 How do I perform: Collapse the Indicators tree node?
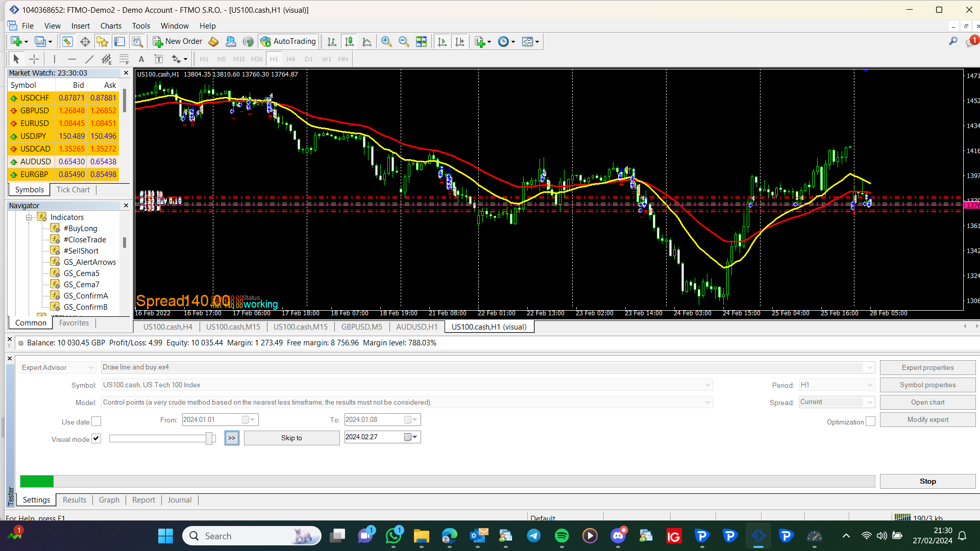click(x=29, y=217)
